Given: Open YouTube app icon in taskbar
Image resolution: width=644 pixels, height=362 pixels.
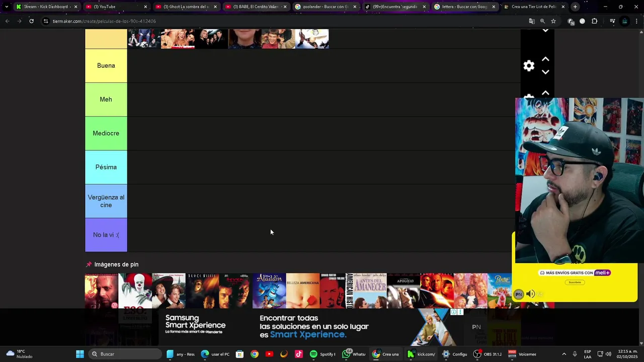Looking at the screenshot, I should coord(269,354).
